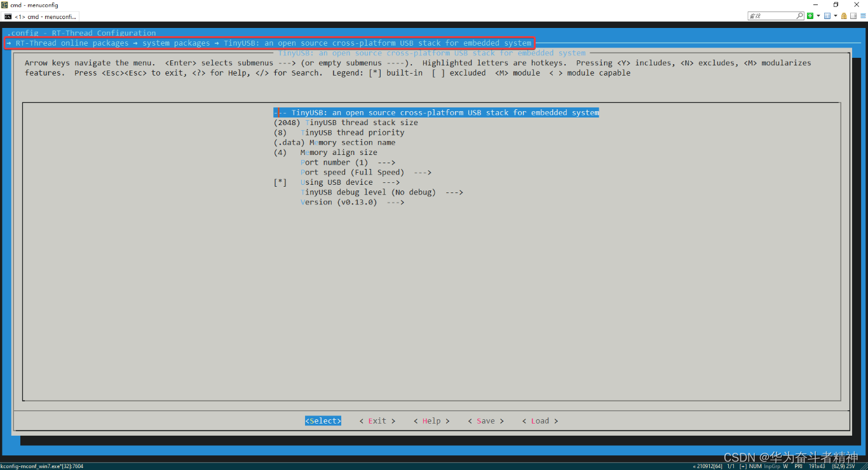Click 'system packages' in breadcrumb path

pyautogui.click(x=176, y=43)
